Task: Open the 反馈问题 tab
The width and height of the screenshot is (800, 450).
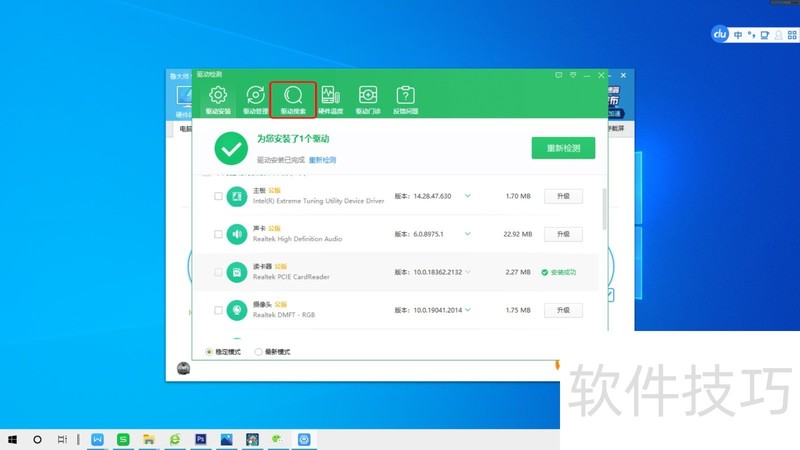Action: (x=406, y=100)
